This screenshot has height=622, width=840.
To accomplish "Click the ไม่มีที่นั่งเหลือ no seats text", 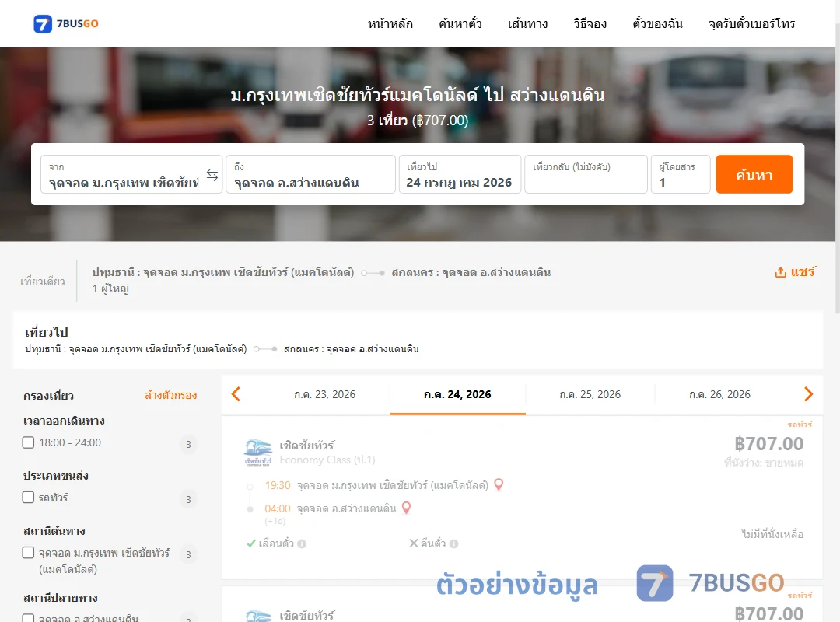I will coord(772,534).
